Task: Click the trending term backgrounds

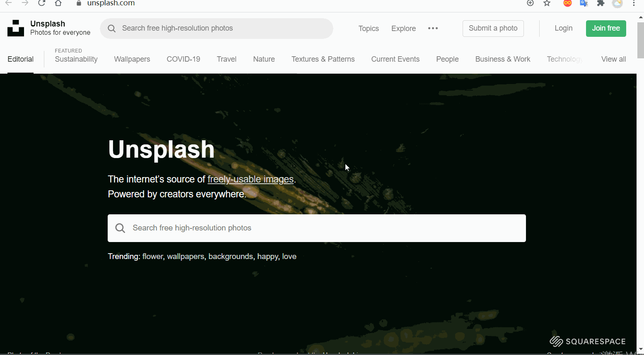Action: (231, 257)
